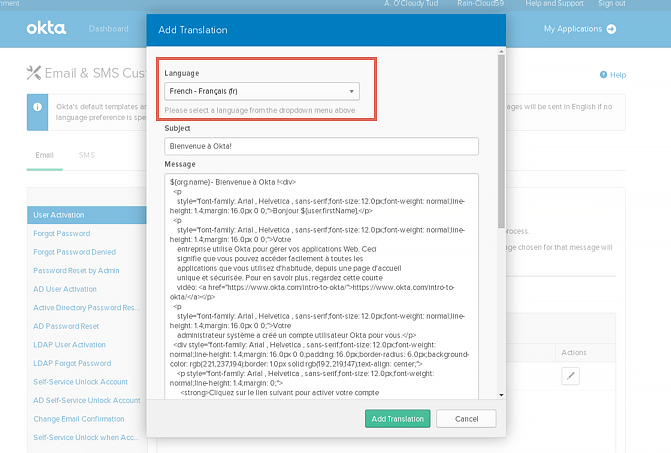The width and height of the screenshot is (671, 453).
Task: Select Forgot Password Denied template
Action: (x=74, y=252)
